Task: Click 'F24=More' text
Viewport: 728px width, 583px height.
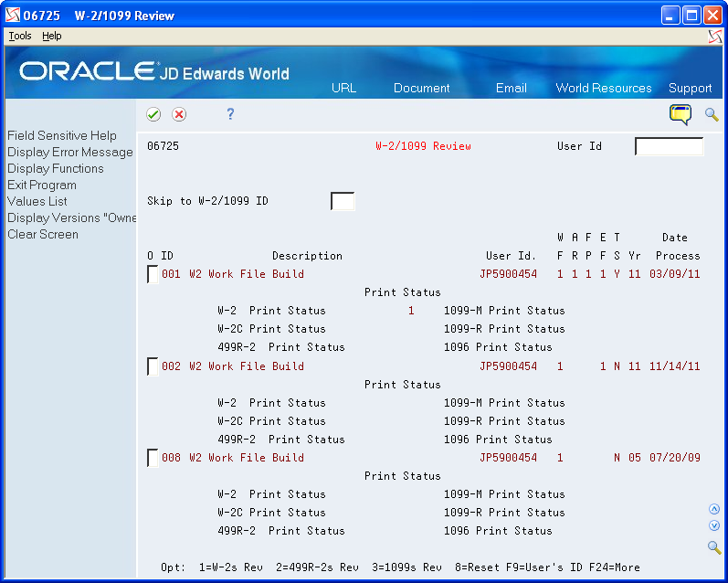Action: pos(614,567)
